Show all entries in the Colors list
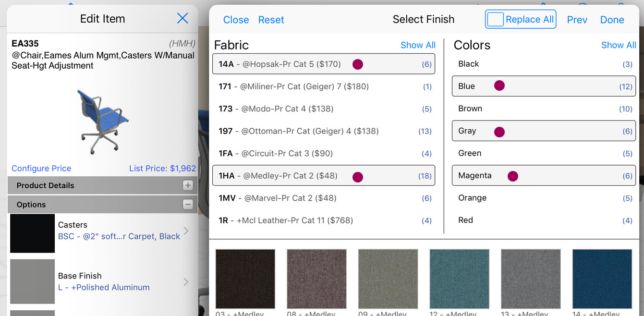Image resolution: width=644 pixels, height=316 pixels. 619,45
